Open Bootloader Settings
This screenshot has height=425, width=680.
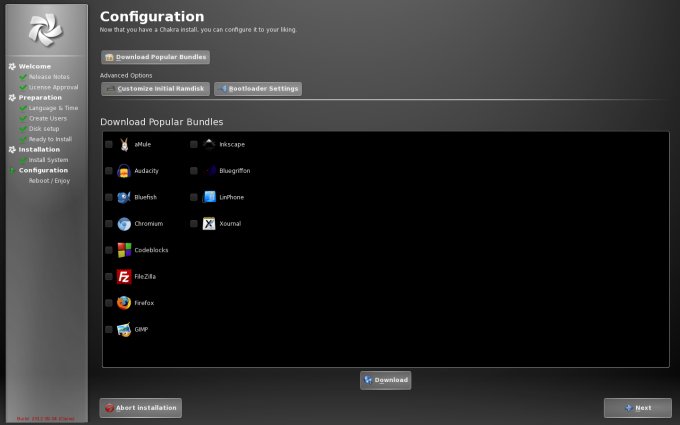click(257, 89)
